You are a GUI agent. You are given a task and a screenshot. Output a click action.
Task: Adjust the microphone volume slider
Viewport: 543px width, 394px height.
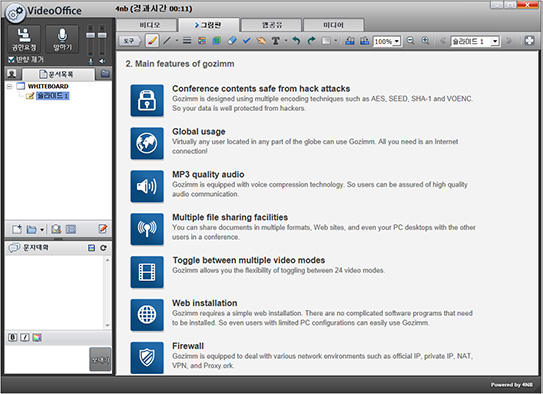click(90, 35)
